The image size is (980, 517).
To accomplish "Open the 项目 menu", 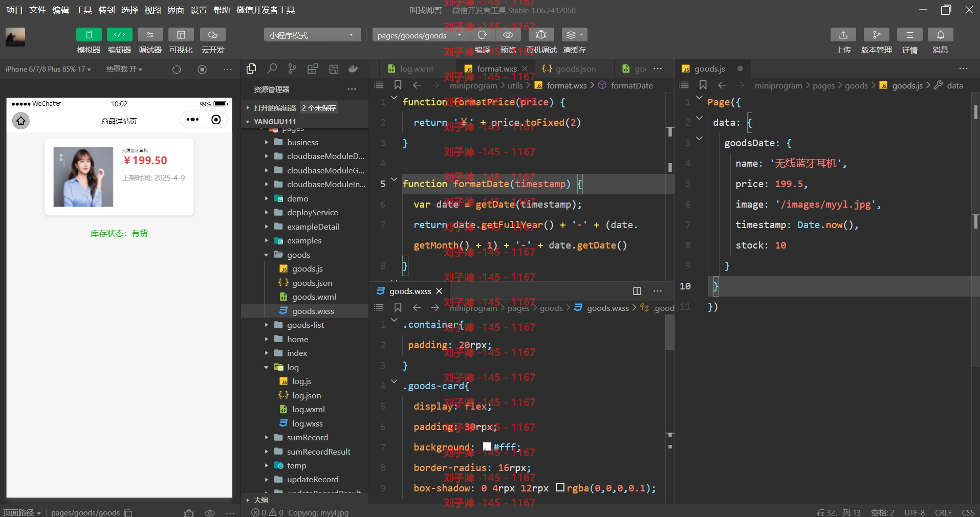I will tap(14, 10).
